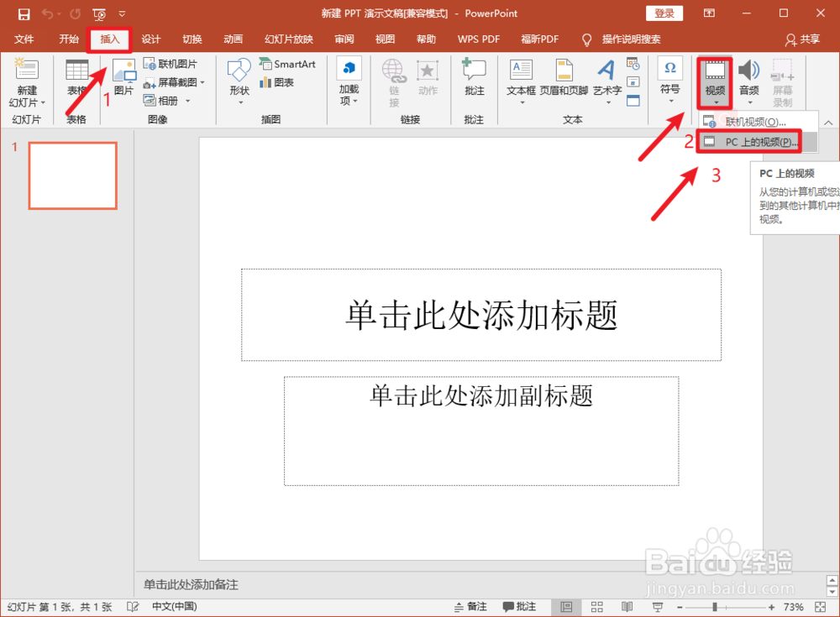Image resolution: width=840 pixels, height=617 pixels.
Task: Click the 登录 (Sign in) button
Action: (x=664, y=13)
